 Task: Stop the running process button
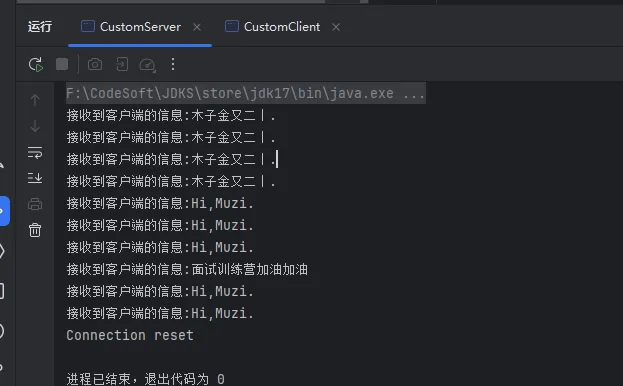[x=62, y=64]
